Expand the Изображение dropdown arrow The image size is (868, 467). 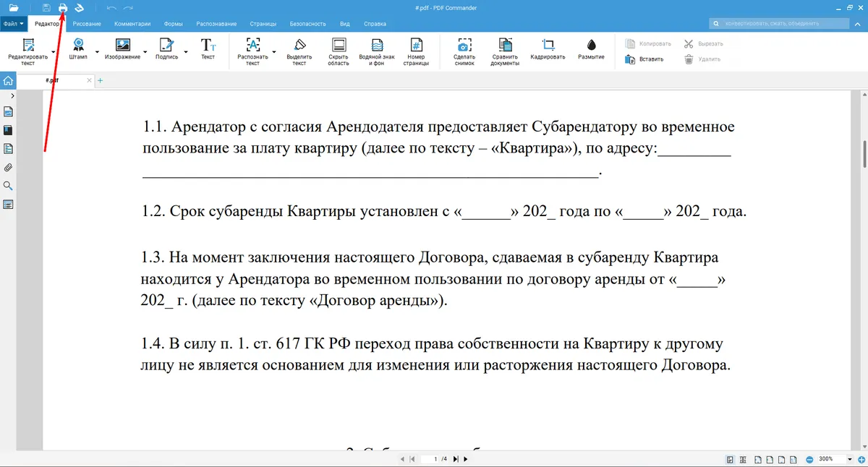point(145,52)
